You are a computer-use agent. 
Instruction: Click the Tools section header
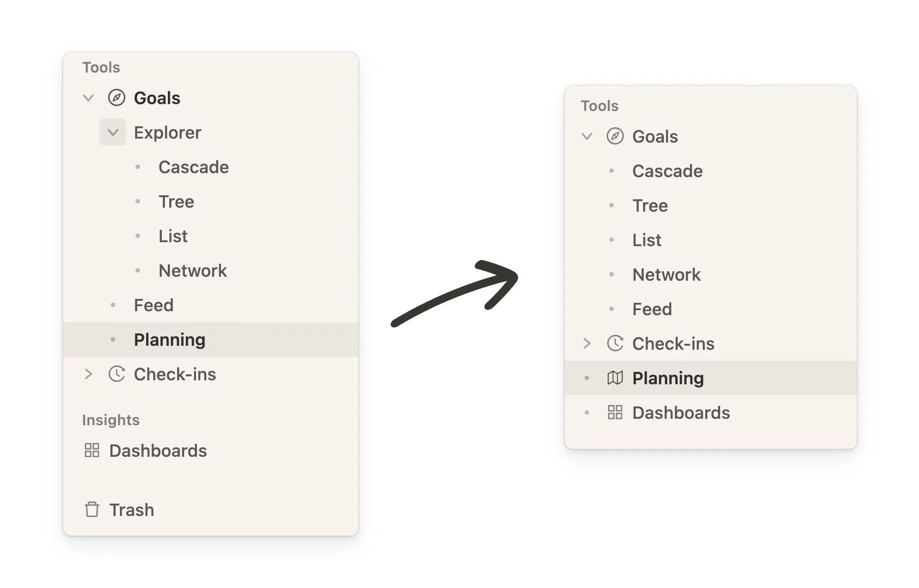[x=101, y=67]
